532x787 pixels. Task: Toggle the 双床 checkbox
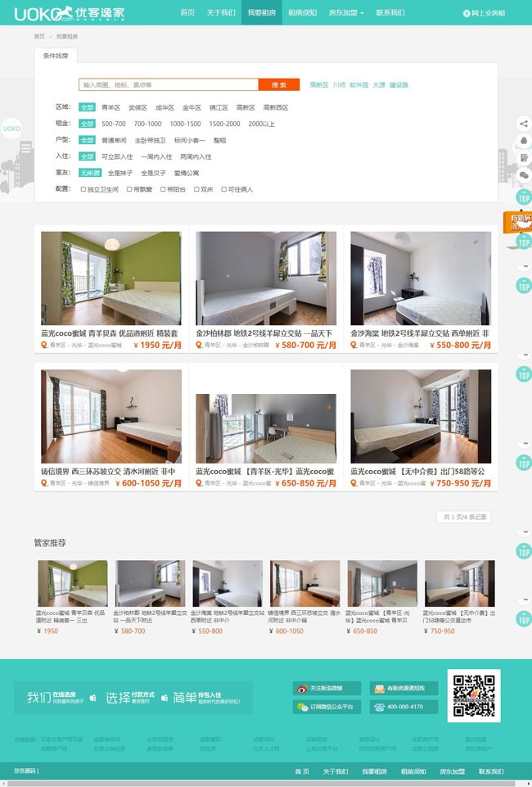(x=196, y=189)
